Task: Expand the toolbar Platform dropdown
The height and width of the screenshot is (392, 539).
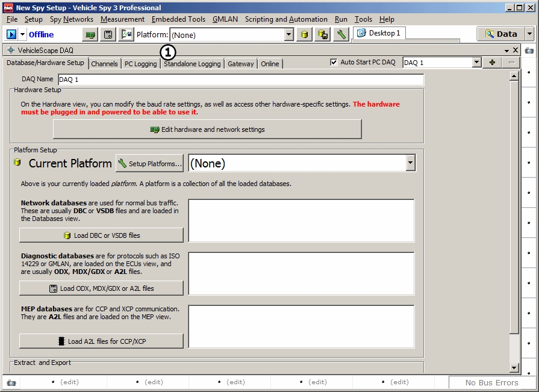Action: (x=289, y=35)
